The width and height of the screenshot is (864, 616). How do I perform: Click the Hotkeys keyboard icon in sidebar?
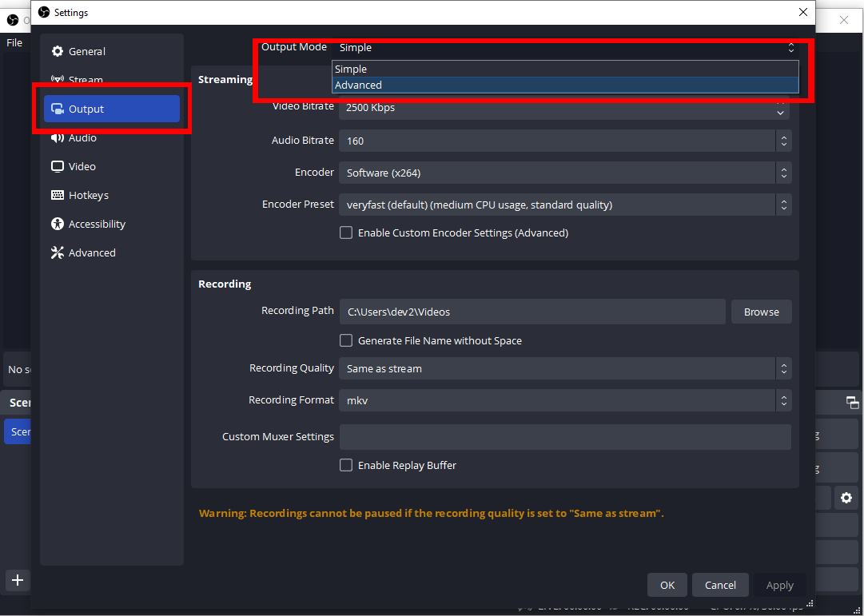(58, 196)
